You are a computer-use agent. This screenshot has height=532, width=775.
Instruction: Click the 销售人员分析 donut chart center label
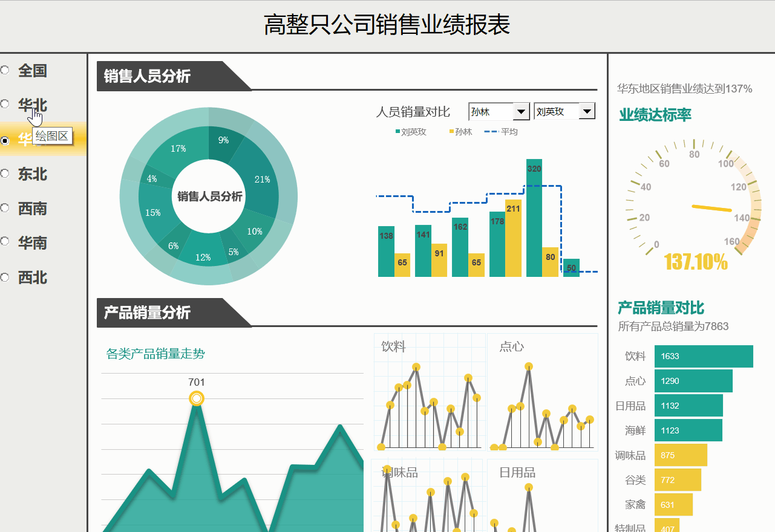pos(209,196)
